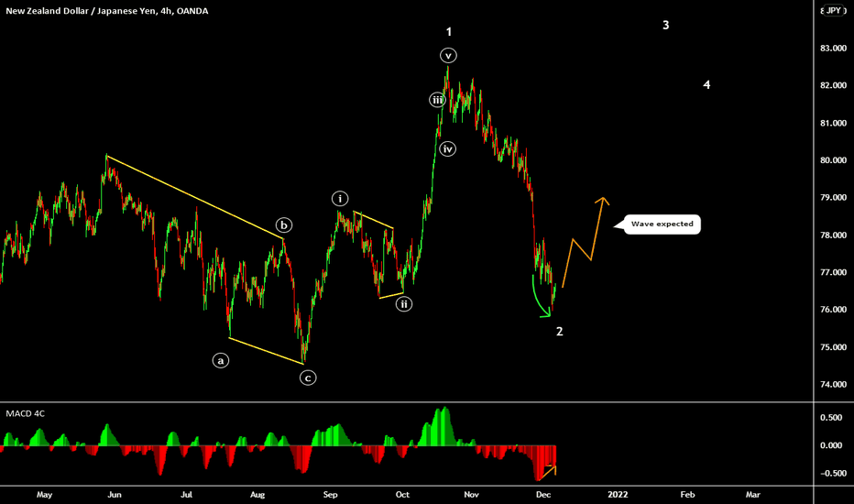The width and height of the screenshot is (854, 504).
Task: Click the Sep label on time axis
Action: pos(330,495)
